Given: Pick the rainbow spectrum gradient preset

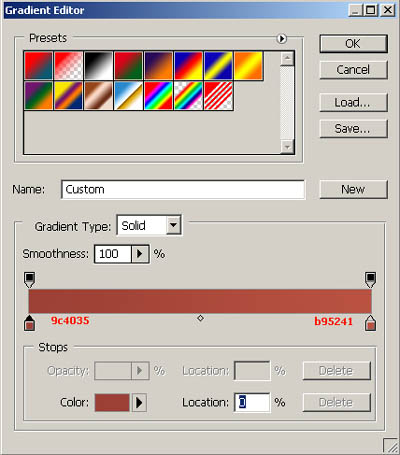Looking at the screenshot, I should 158,96.
